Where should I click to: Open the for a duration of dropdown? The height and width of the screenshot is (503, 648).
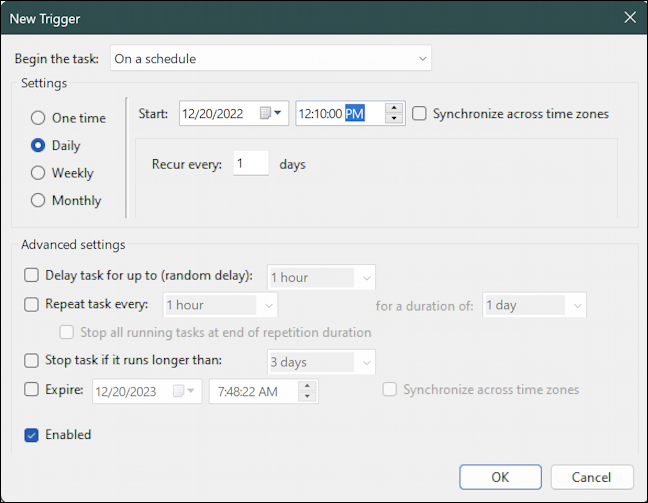[534, 305]
